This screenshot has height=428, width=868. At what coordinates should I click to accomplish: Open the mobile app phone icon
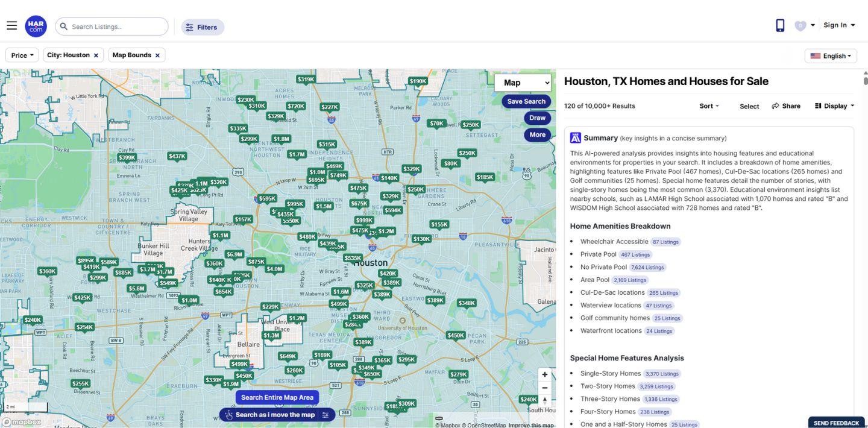pos(780,25)
